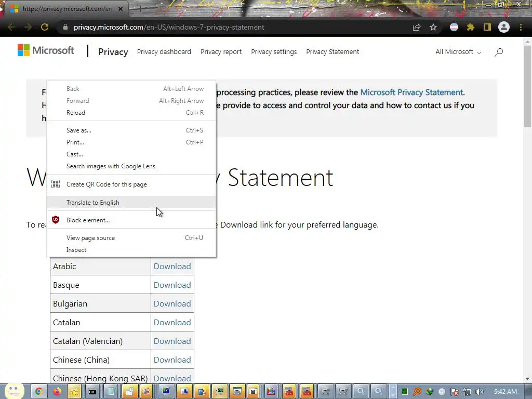Screen dimensions: 532x399
Task: Select Reload in context menu
Action: (131, 113)
